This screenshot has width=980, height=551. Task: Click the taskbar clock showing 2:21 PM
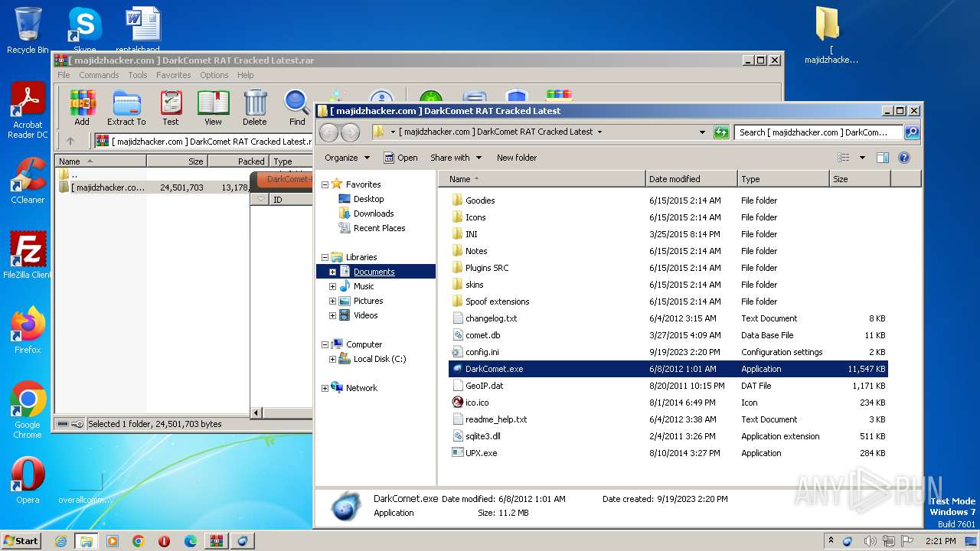tap(940, 541)
